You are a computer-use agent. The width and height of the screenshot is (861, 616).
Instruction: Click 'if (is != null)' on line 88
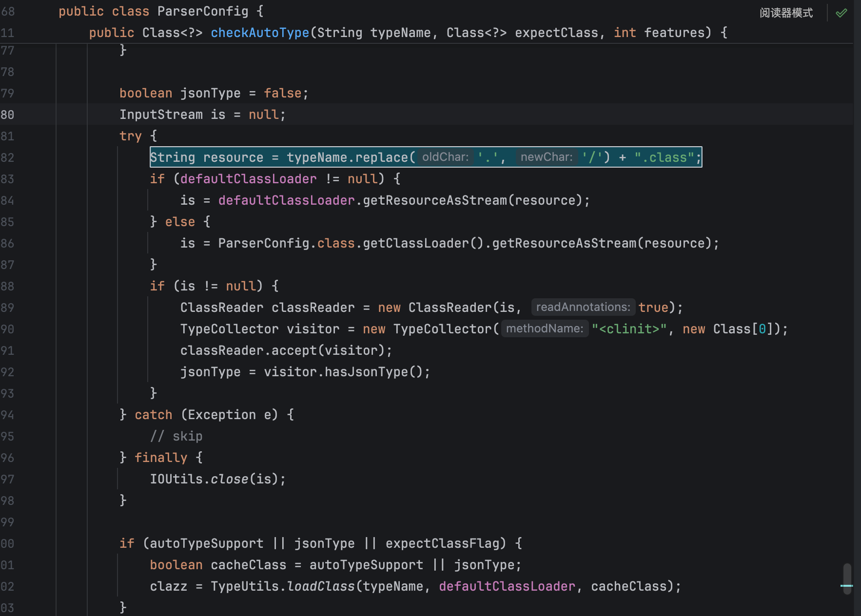click(x=207, y=286)
